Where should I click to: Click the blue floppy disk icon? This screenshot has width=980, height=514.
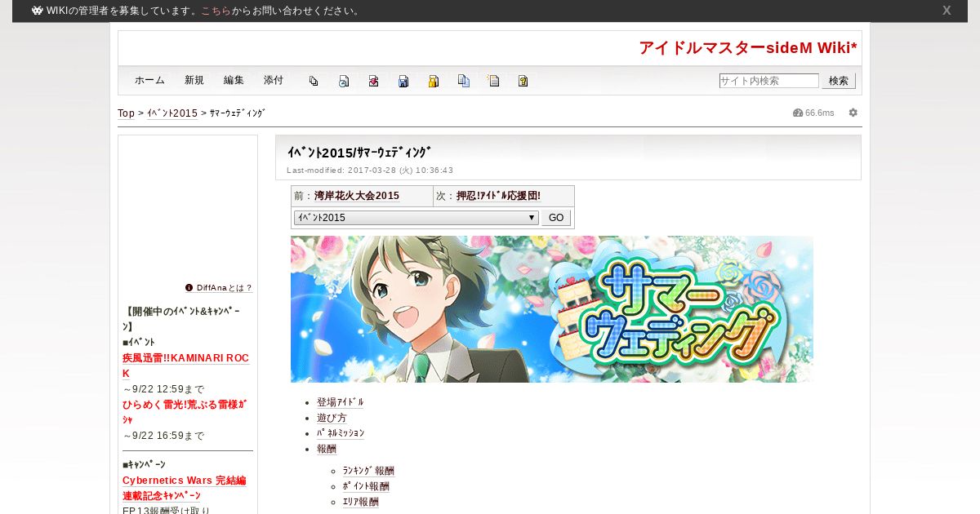pos(403,81)
